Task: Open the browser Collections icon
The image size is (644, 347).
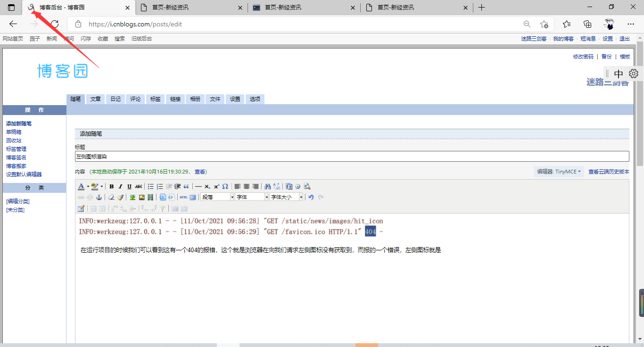Action: (587, 24)
